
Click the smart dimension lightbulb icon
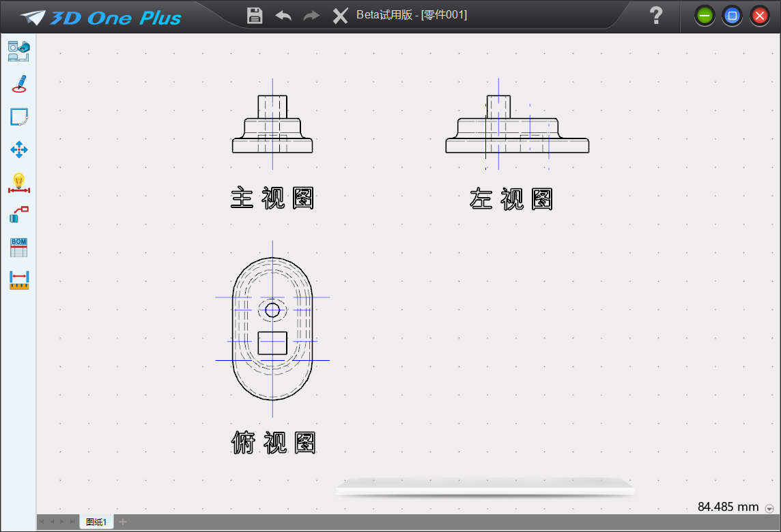click(x=18, y=182)
